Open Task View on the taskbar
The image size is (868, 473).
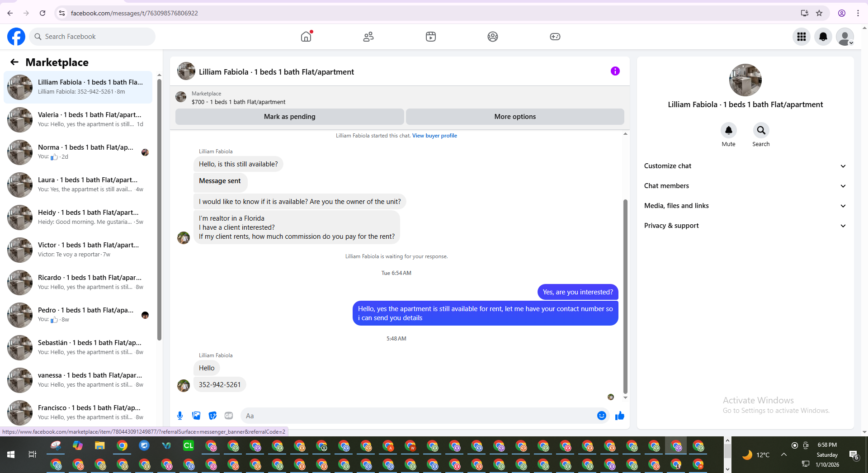click(x=32, y=454)
